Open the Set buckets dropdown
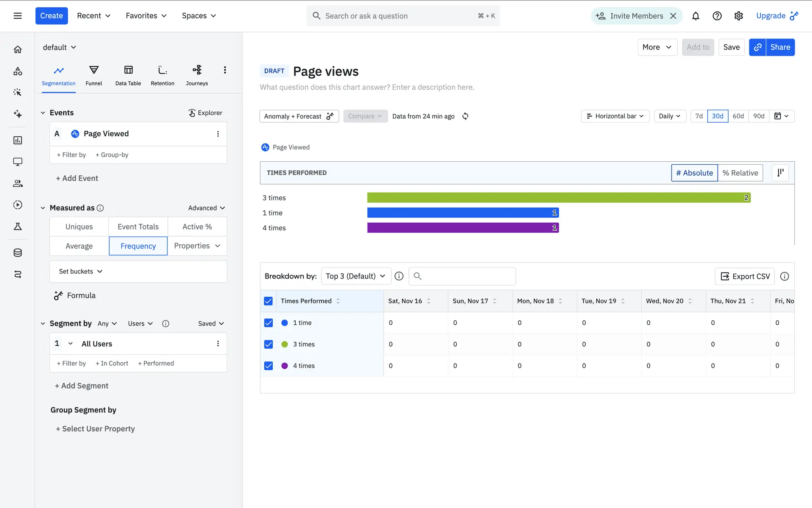812x508 pixels. [x=80, y=271]
